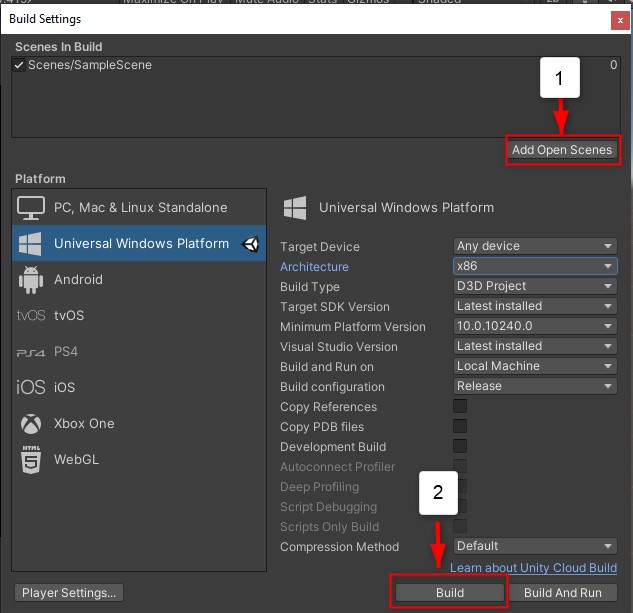Click the Copy References label
This screenshot has height=613, width=633.
pos(328,407)
